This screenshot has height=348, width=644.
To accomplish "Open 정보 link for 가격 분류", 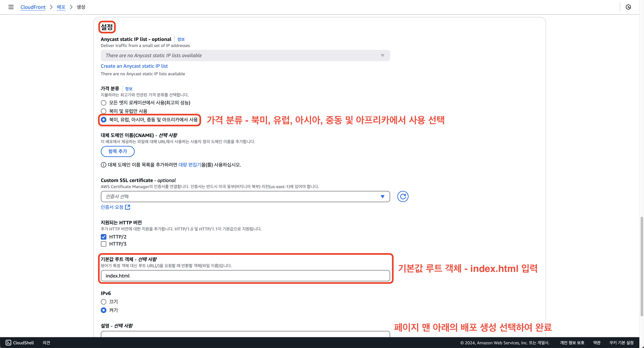I will [129, 89].
